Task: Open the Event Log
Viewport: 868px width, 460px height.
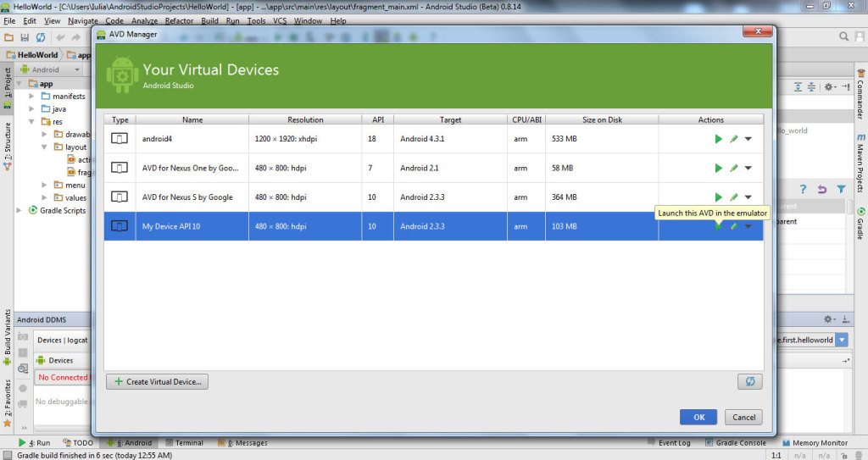Action: (670, 443)
